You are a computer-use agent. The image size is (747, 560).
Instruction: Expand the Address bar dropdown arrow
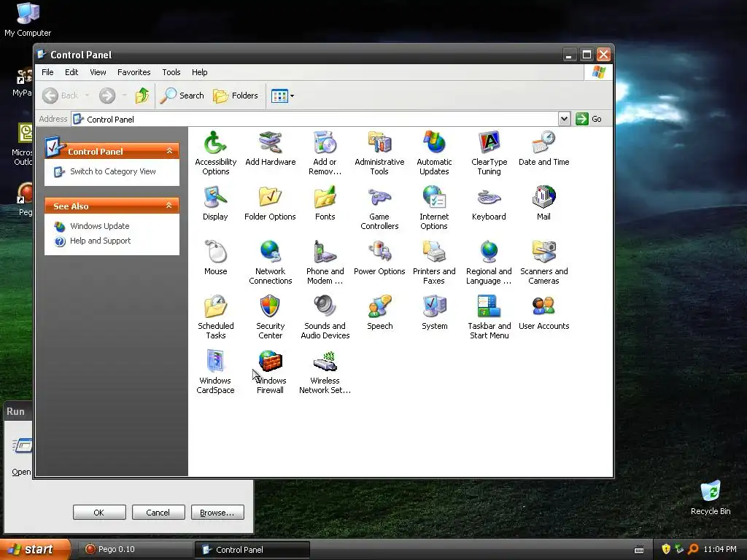tap(564, 119)
